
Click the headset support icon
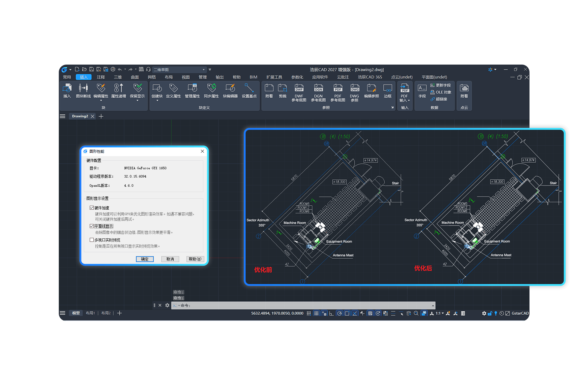[149, 69]
